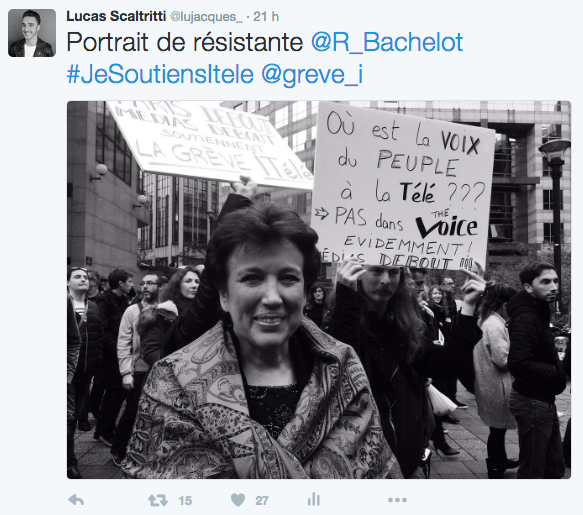Screen dimensions: 583x515
Task: Visit the @greve_i mention
Action: tap(312, 75)
